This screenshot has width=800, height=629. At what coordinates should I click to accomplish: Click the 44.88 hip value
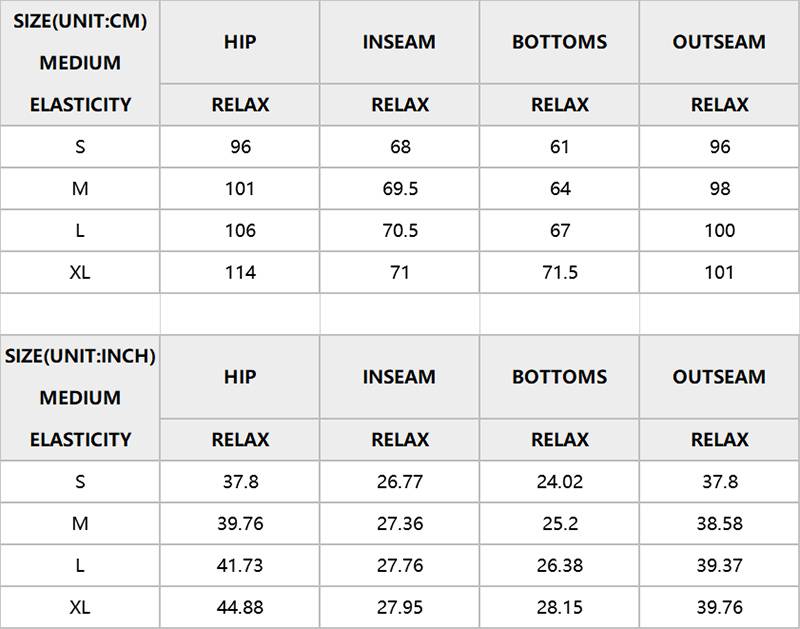(240, 607)
